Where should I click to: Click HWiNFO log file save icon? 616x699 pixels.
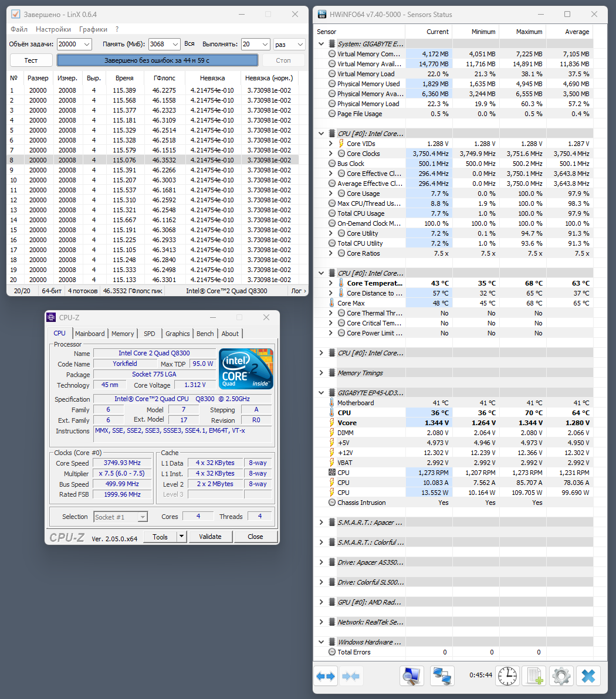click(x=534, y=676)
